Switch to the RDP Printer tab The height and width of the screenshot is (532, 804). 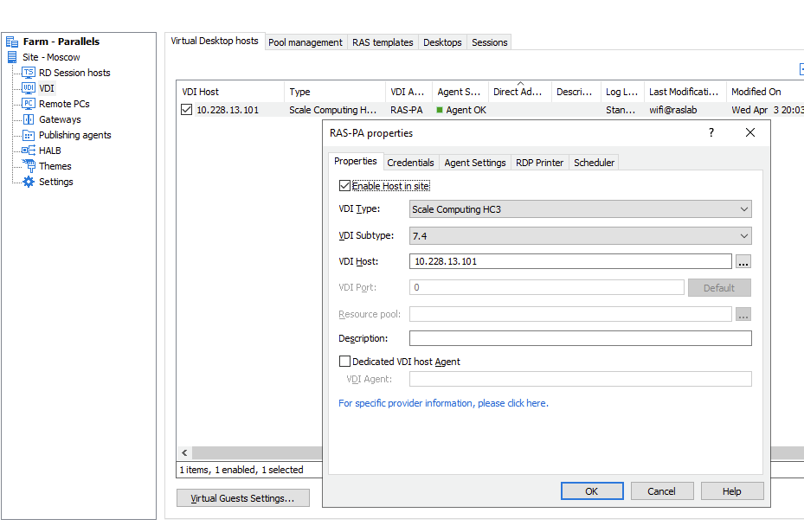pyautogui.click(x=539, y=163)
